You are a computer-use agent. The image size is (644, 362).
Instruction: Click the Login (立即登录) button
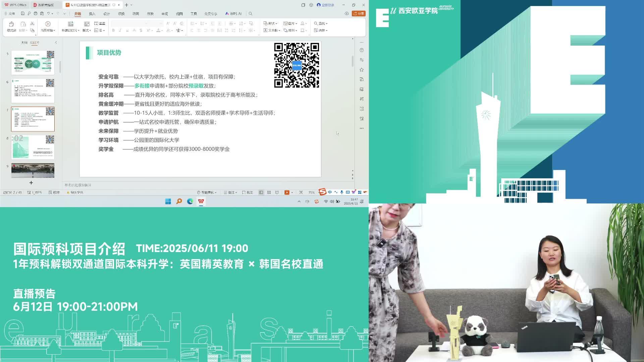[325, 5]
